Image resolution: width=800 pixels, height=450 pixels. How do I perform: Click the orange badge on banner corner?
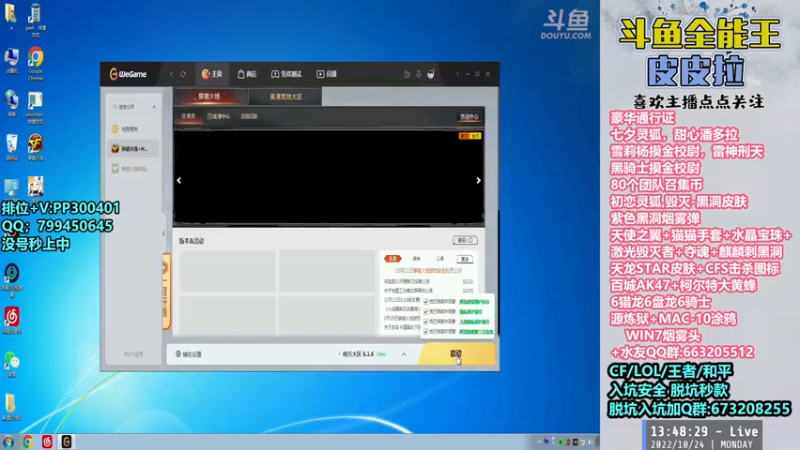(x=469, y=136)
